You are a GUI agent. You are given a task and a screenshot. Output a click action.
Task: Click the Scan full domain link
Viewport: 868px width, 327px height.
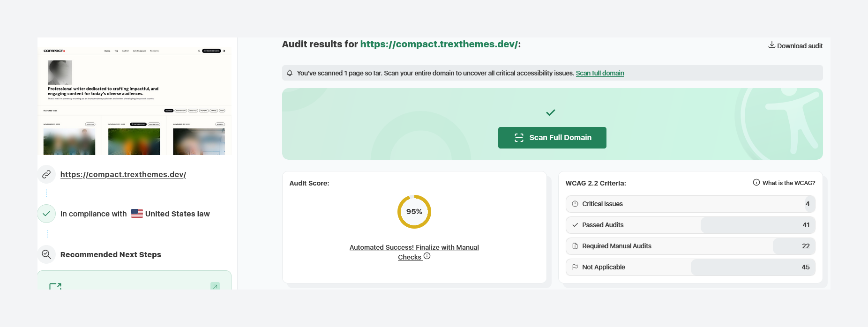(x=599, y=73)
